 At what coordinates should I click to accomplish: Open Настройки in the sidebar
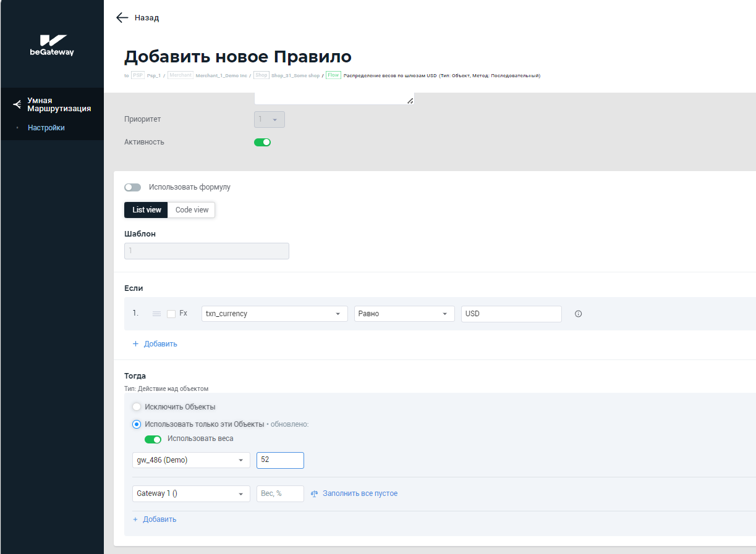[46, 128]
